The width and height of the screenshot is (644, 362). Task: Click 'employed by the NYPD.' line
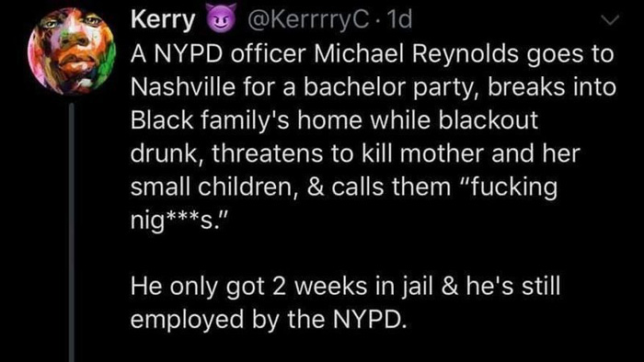pos(269,320)
